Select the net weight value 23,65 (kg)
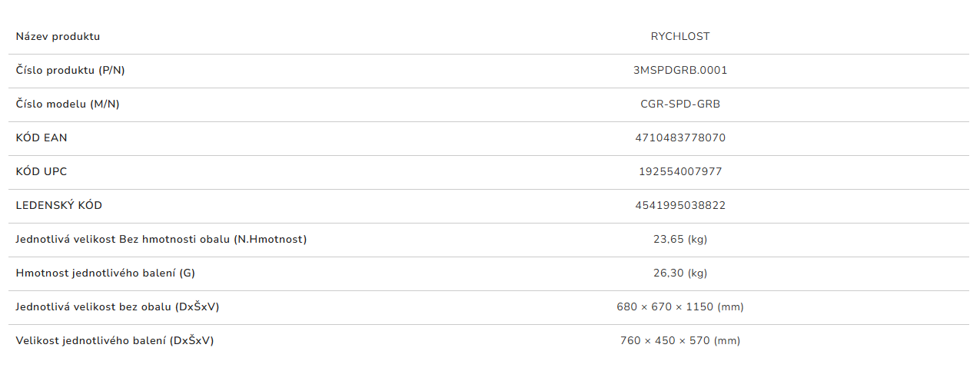The width and height of the screenshot is (980, 371). click(x=680, y=239)
